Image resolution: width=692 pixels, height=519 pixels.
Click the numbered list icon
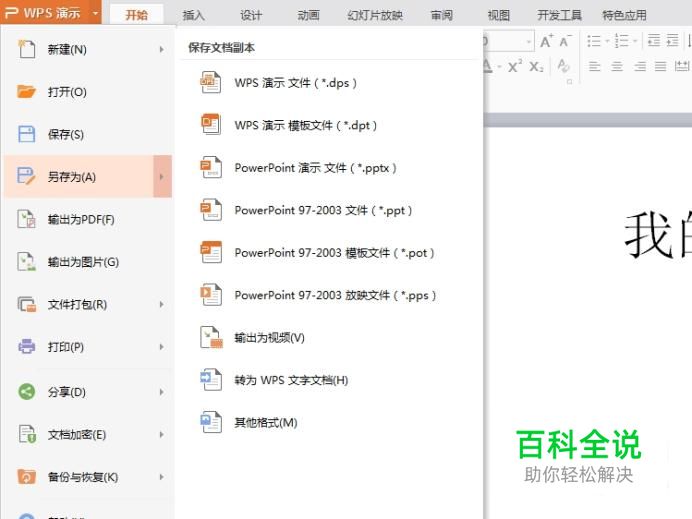point(621,41)
